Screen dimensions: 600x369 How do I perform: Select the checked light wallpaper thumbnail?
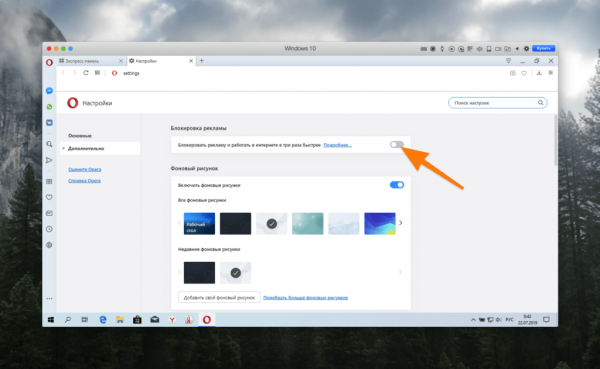click(x=271, y=224)
